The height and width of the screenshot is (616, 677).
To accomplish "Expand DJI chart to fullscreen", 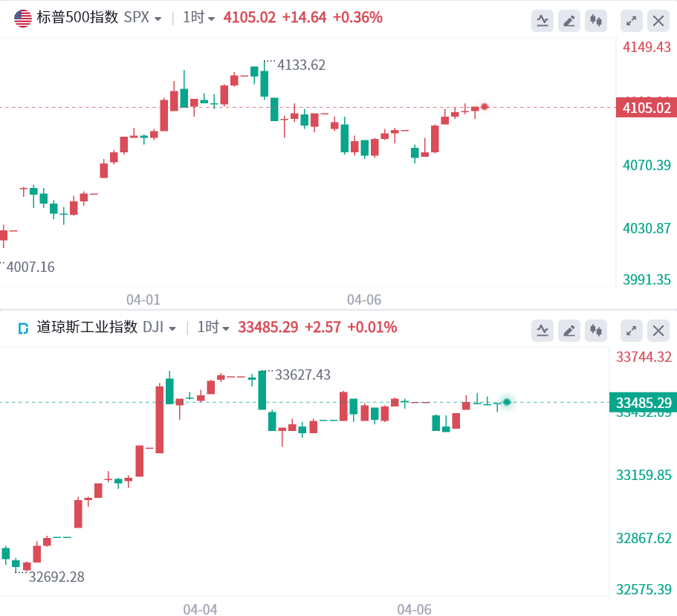I will [631, 331].
